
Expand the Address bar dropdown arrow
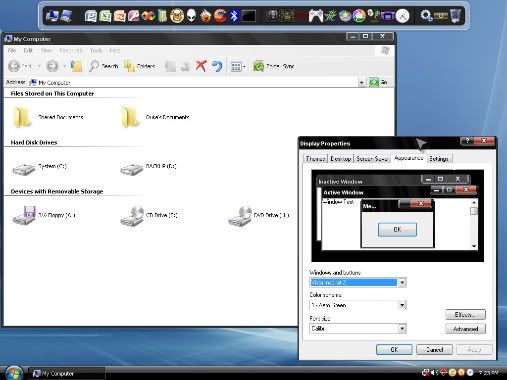pos(362,82)
